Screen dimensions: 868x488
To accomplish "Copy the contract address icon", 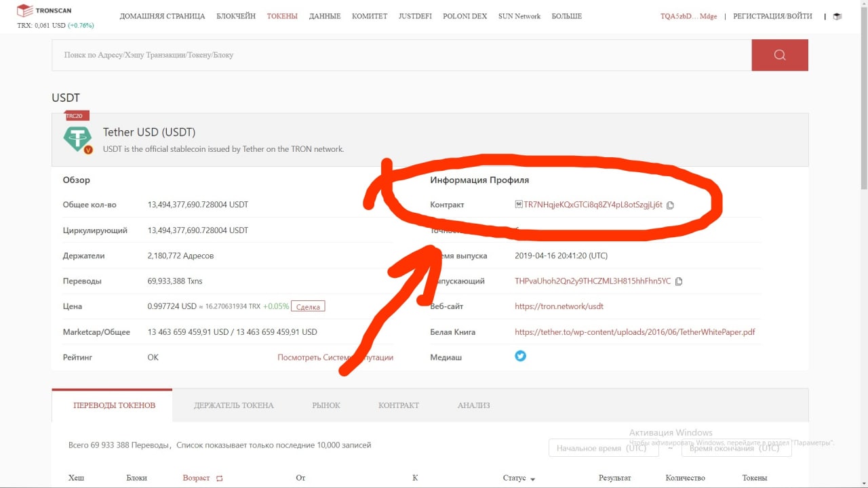I will [x=670, y=205].
